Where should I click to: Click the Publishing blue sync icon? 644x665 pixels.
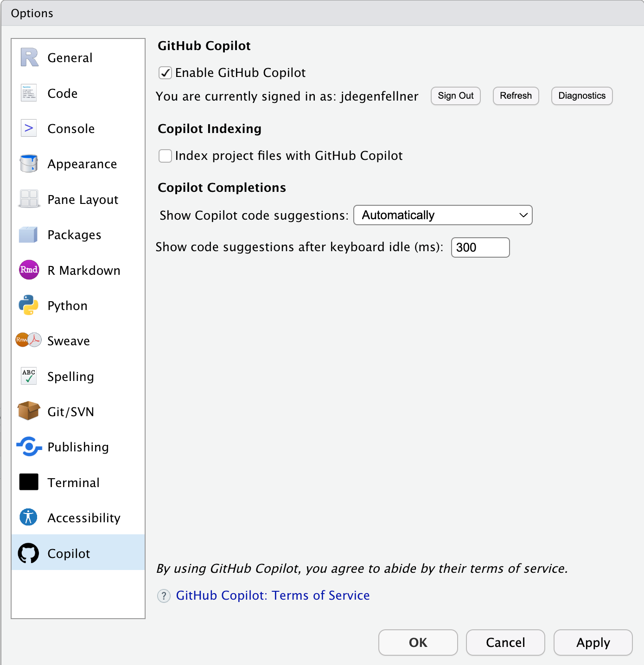[x=29, y=447]
